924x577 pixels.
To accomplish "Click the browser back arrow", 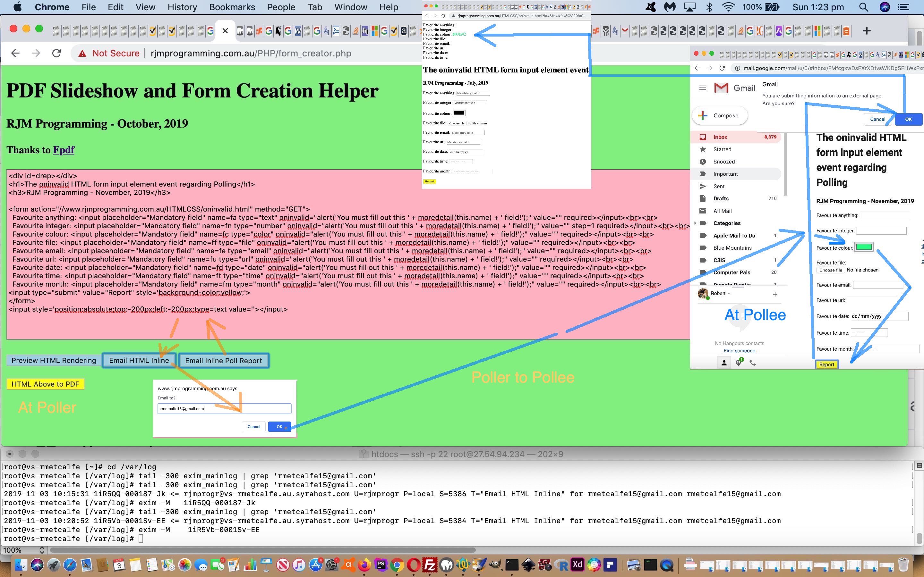I will pyautogui.click(x=15, y=54).
